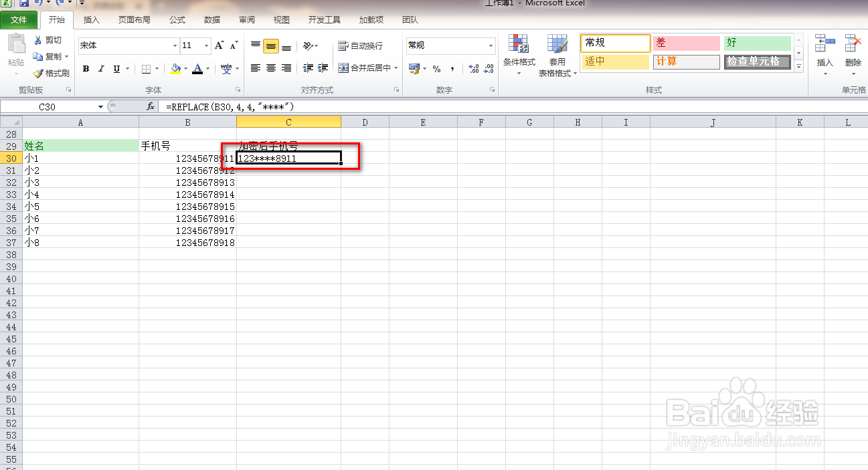Click the Increase Decimal icon
Image resolution: width=868 pixels, height=470 pixels.
pyautogui.click(x=474, y=68)
